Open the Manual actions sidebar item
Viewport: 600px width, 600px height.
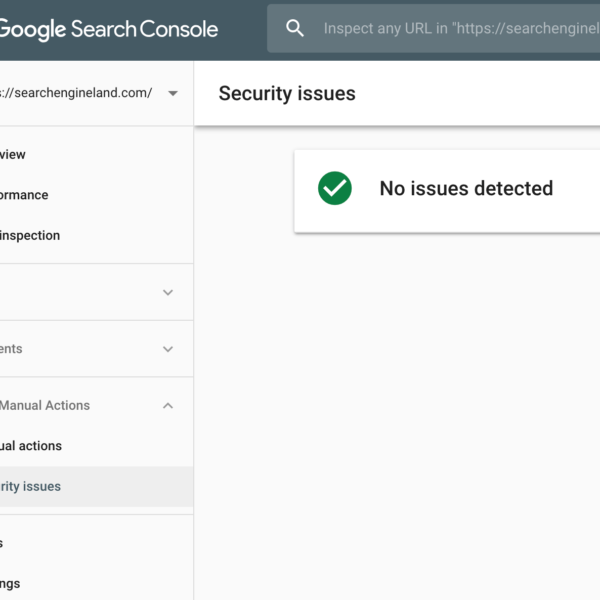(96, 446)
